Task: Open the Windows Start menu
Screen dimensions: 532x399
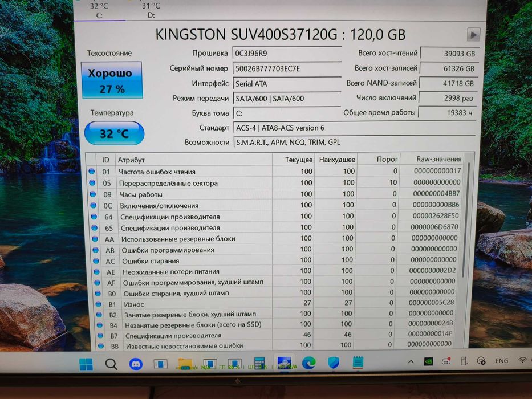Action: pyautogui.click(x=86, y=364)
